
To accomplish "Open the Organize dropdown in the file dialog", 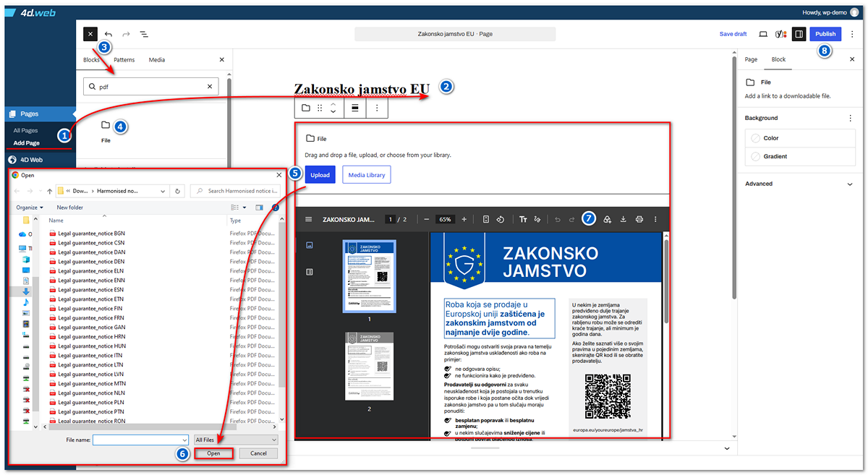I will click(x=30, y=207).
